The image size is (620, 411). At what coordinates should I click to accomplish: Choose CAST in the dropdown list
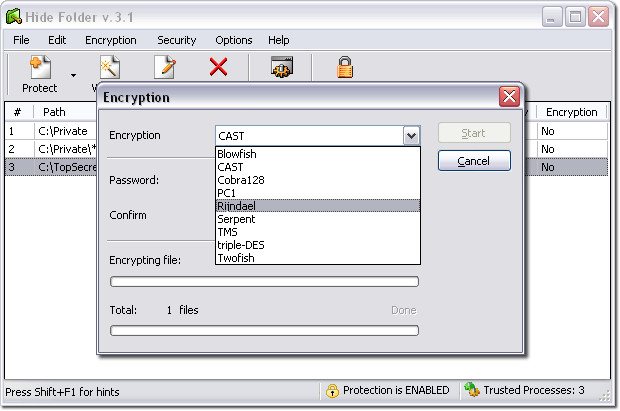click(318, 167)
